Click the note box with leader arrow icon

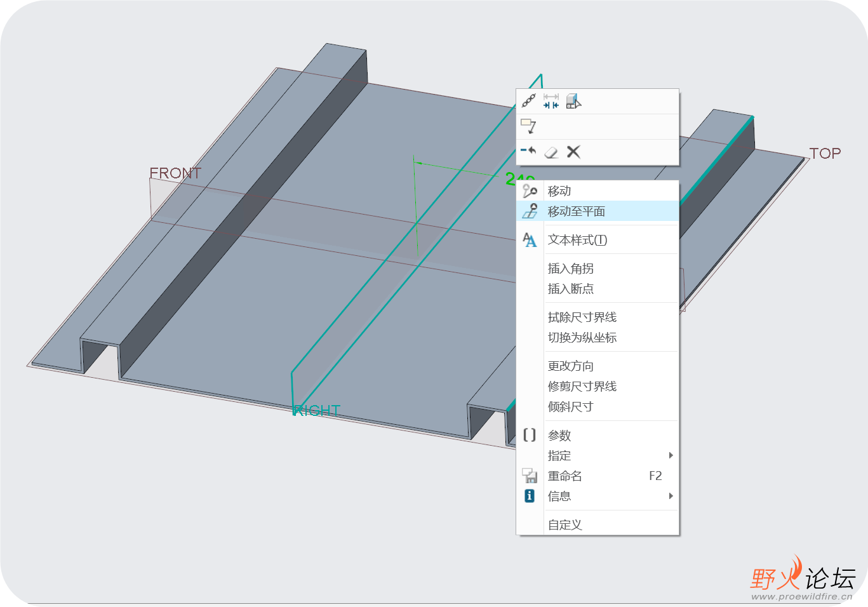(x=529, y=126)
